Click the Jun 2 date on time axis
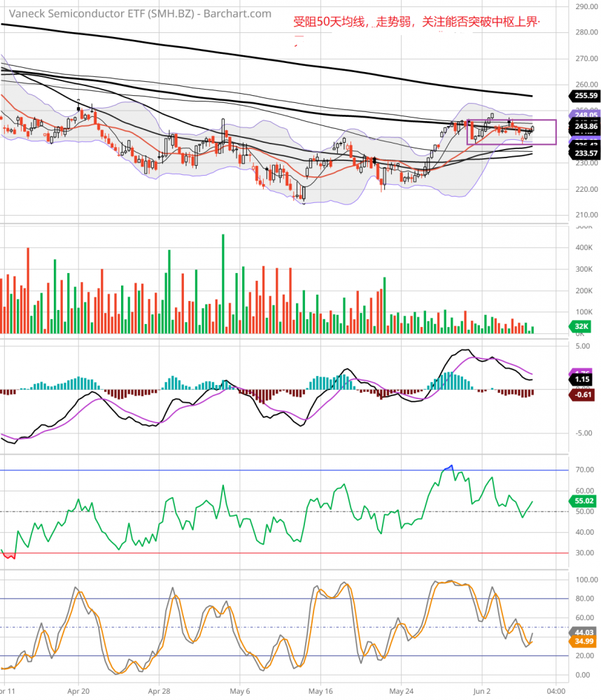 [482, 689]
